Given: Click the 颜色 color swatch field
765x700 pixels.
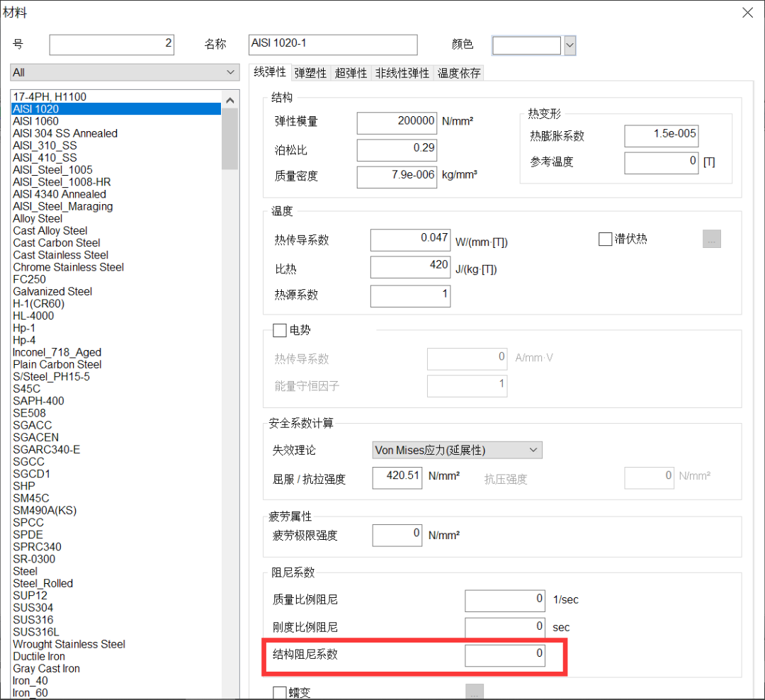Looking at the screenshot, I should pos(526,45).
